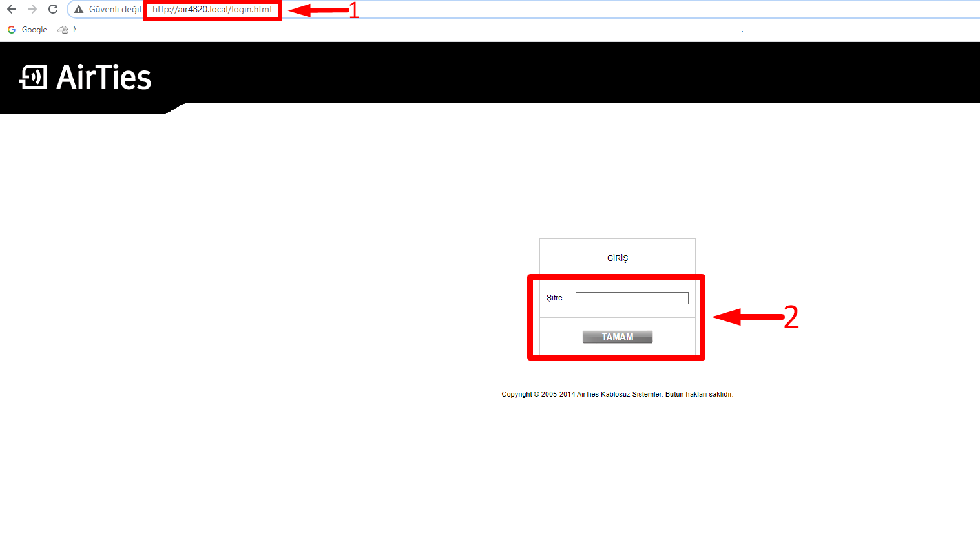This screenshot has height=533, width=980.
Task: Click the GİRİŞ heading text
Action: (x=618, y=258)
